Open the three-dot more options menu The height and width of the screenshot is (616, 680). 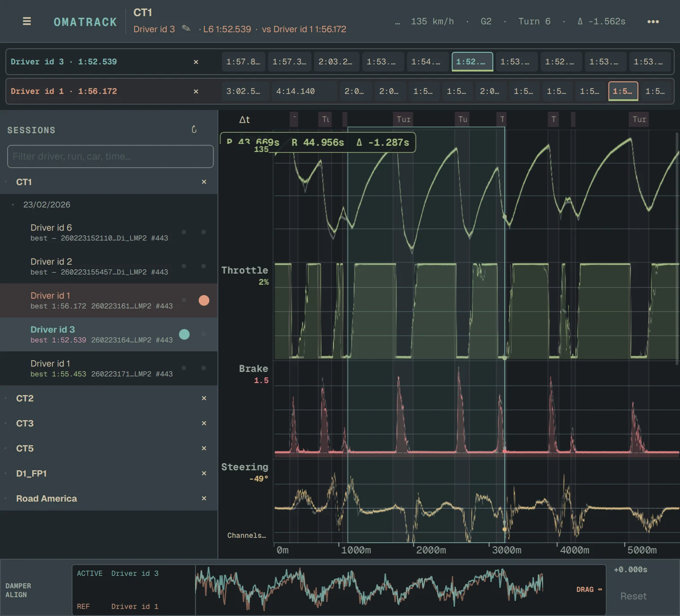pyautogui.click(x=653, y=21)
